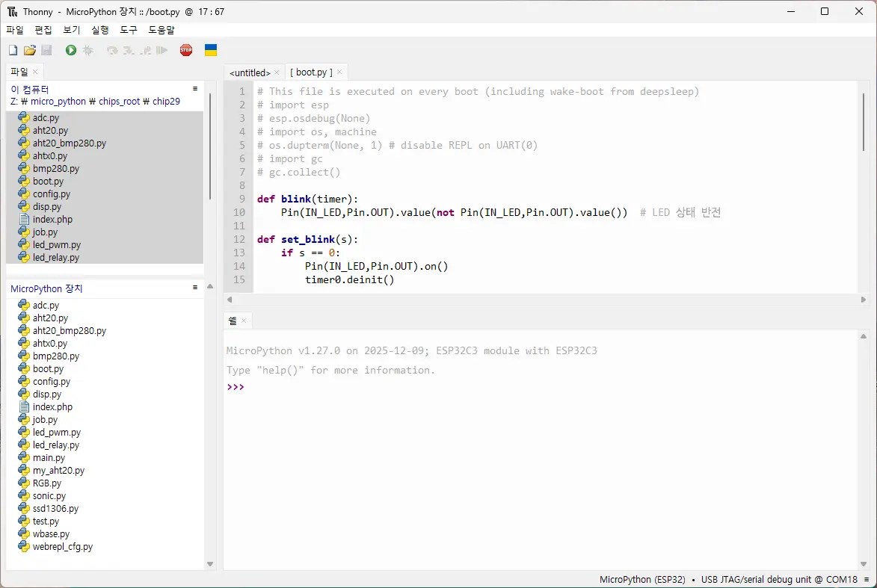
Task: Select main.py in MicroPython device list
Action: (49, 458)
